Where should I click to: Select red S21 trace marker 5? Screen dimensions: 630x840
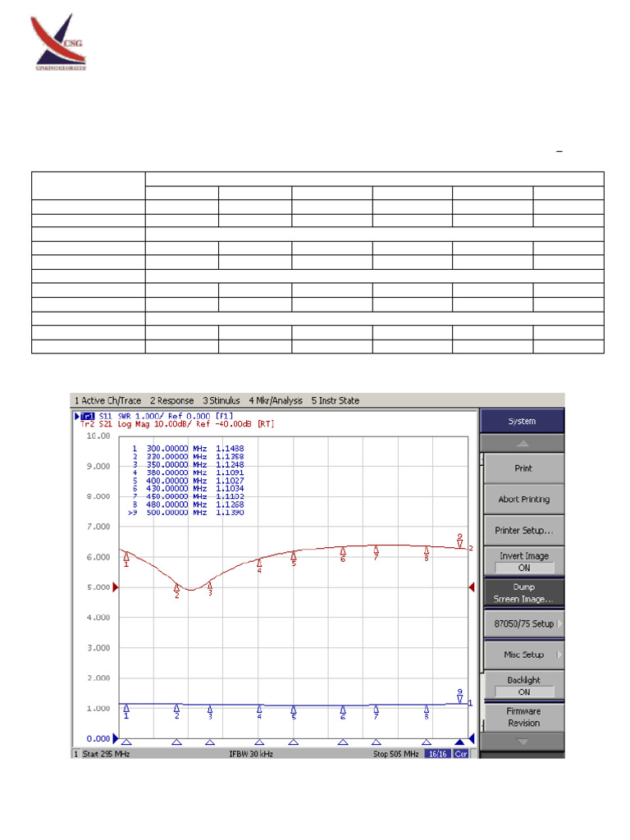pyautogui.click(x=294, y=559)
